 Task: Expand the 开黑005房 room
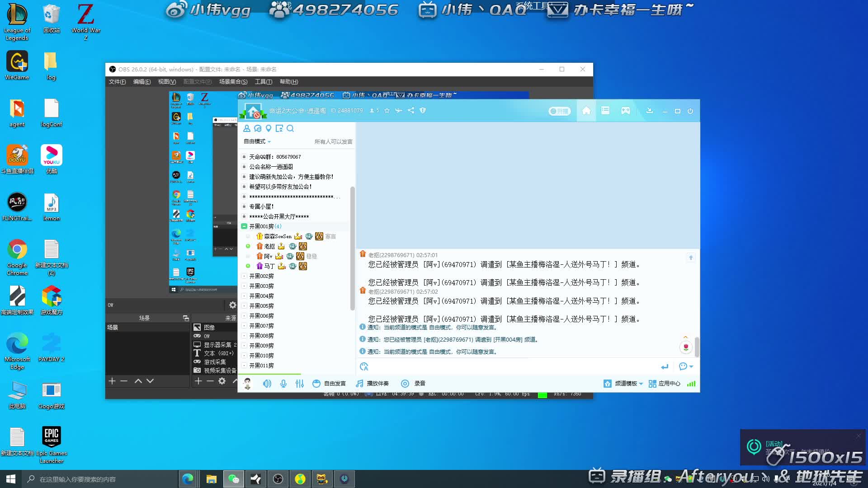point(244,306)
